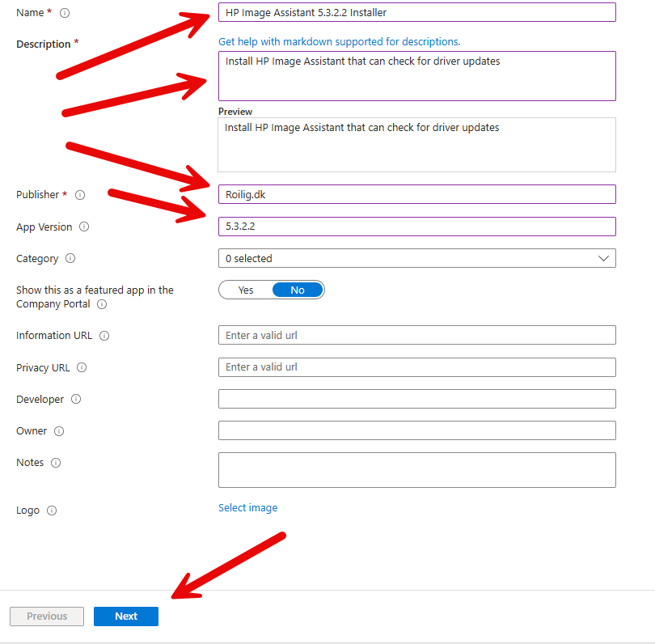
Task: Open the markdown help link
Action: coord(339,41)
